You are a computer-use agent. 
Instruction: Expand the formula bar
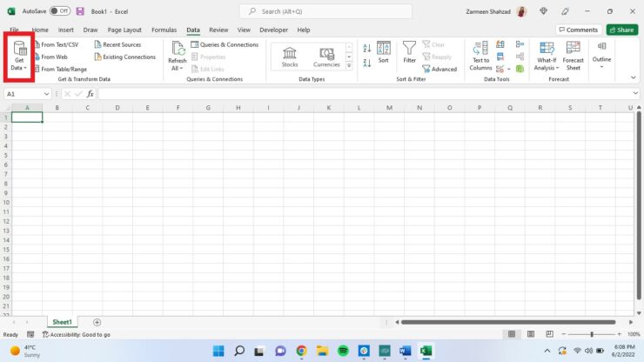(635, 94)
